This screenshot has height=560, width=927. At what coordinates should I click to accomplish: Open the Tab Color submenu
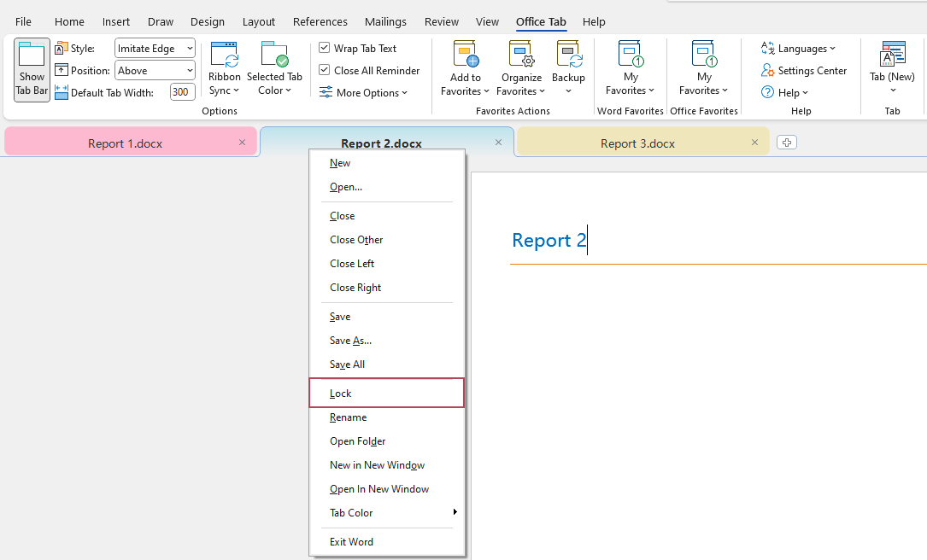(352, 513)
